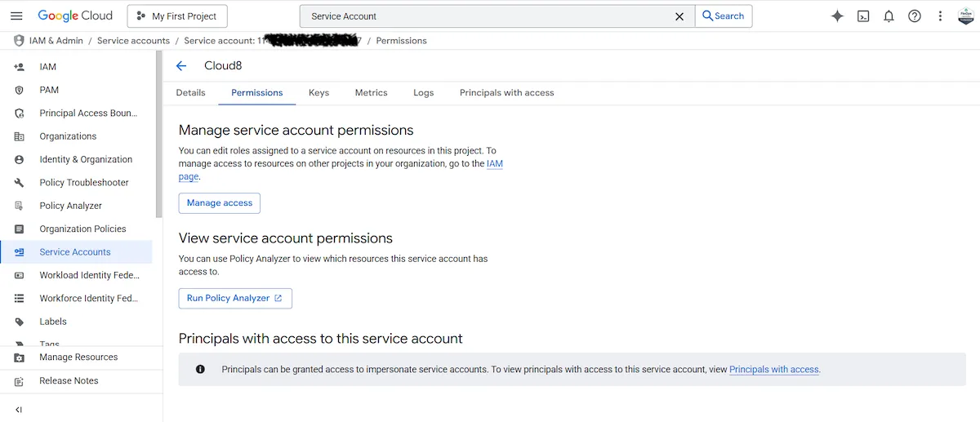980x422 pixels.
Task: Clear the search box with the X icon
Action: tap(679, 16)
